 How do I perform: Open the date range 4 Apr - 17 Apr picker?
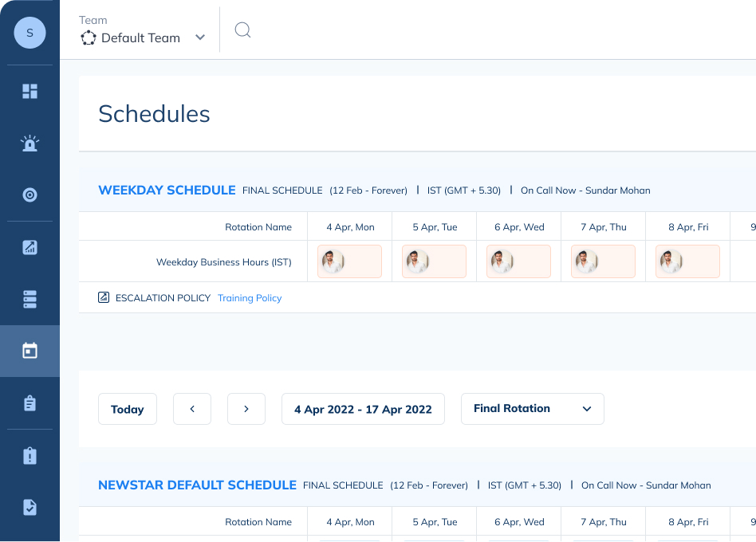[x=363, y=408]
